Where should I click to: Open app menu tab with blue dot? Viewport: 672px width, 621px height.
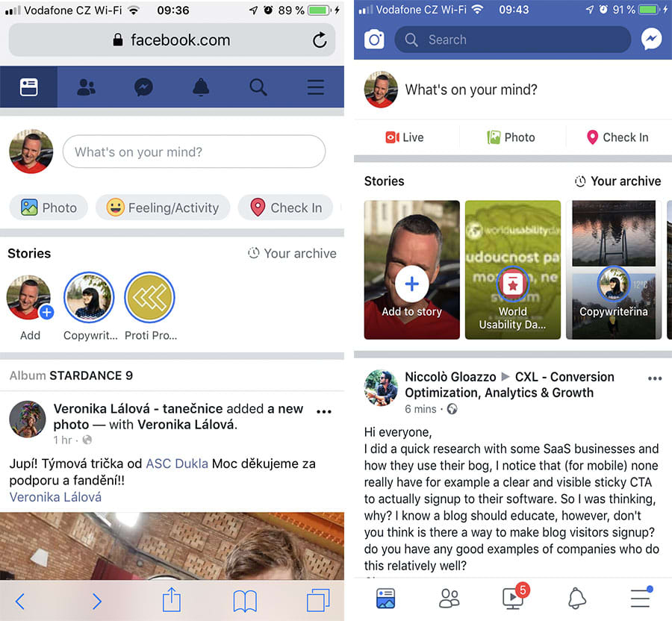tap(641, 597)
